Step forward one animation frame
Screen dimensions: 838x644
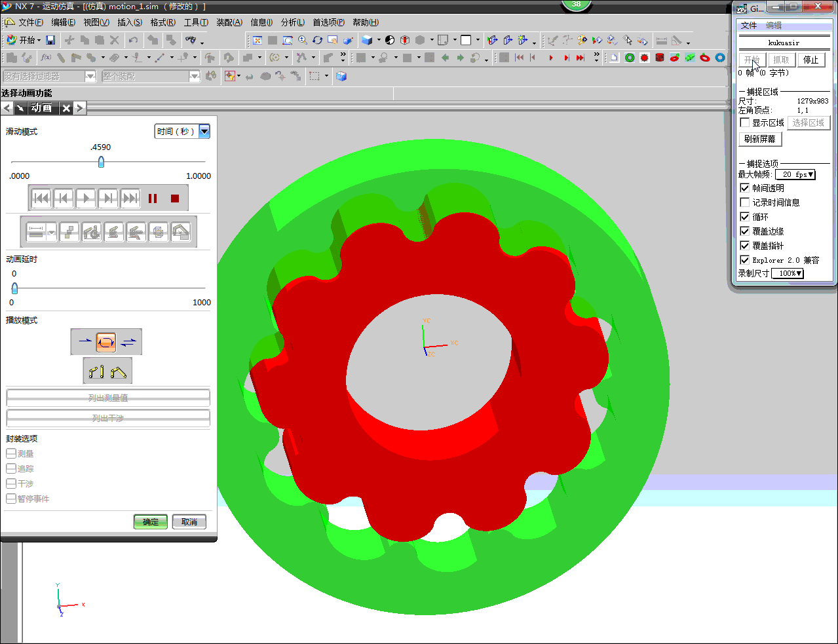[x=108, y=198]
